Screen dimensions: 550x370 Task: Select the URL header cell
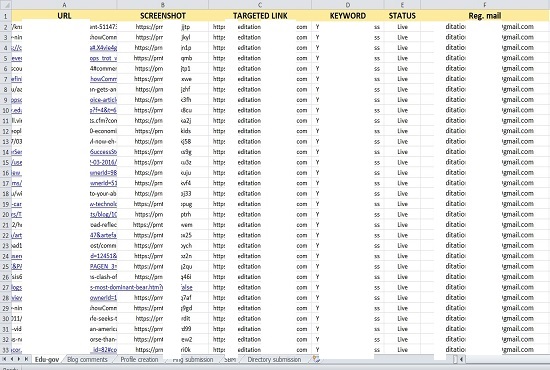point(64,16)
